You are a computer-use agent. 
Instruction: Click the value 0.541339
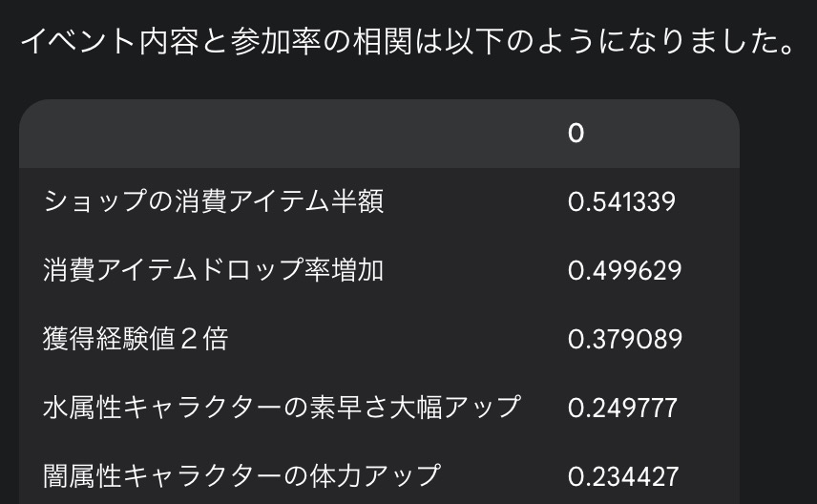[621, 201]
